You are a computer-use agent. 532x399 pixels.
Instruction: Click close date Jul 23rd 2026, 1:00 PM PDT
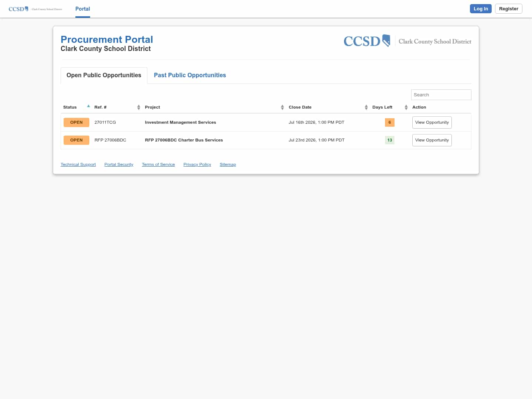point(317,140)
